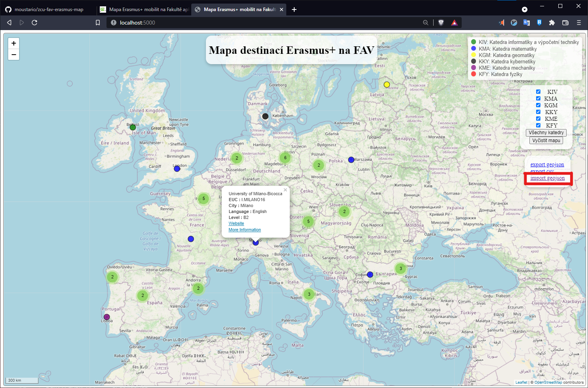588x388 pixels.
Task: Click the yellow marker near Latvija
Action: [387, 85]
